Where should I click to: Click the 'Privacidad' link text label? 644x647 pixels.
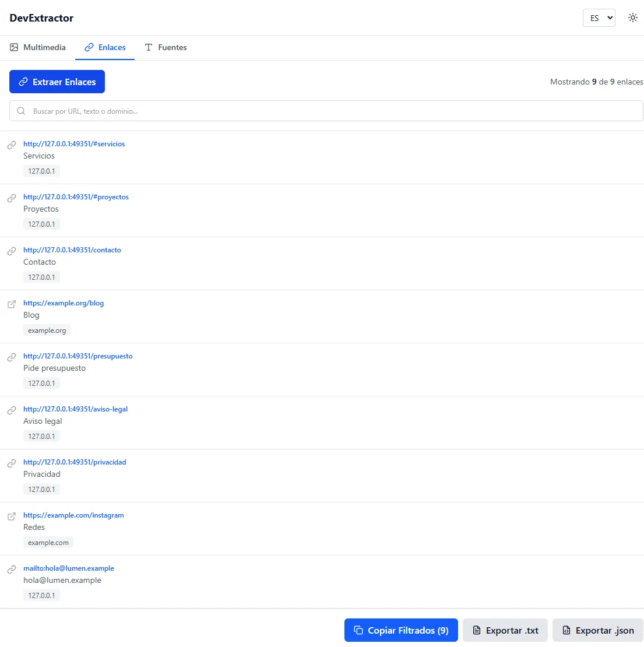coord(41,474)
